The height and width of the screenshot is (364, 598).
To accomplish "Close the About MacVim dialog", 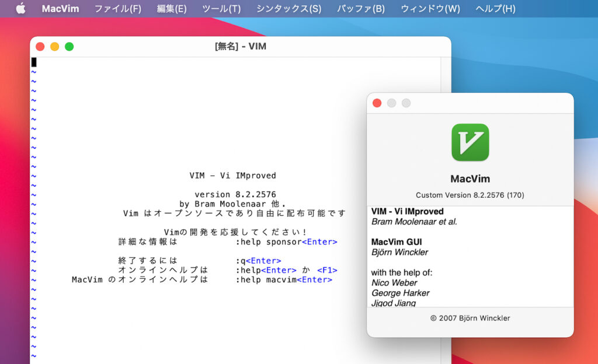I will pos(377,103).
